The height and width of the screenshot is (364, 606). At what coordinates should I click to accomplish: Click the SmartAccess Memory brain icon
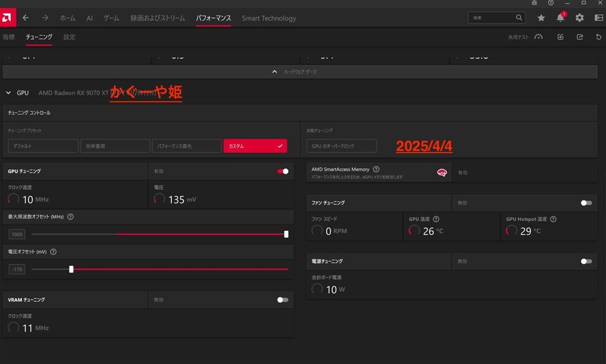click(x=441, y=173)
